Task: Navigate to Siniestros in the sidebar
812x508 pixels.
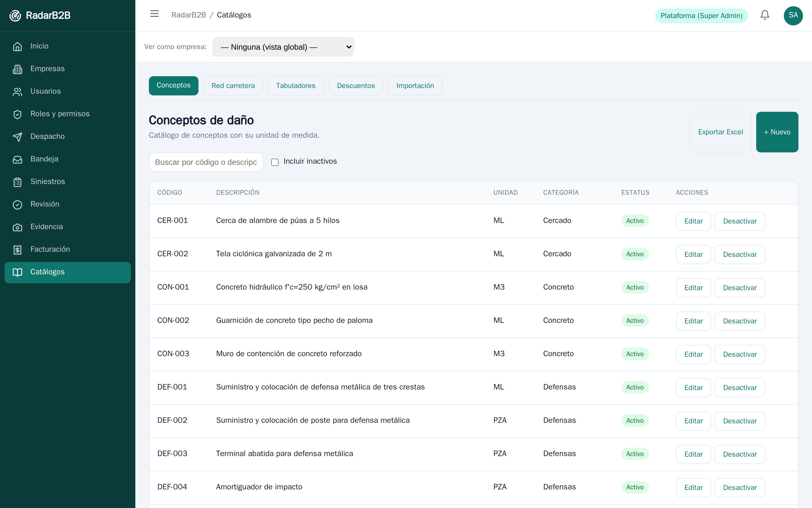Action: (x=67, y=182)
